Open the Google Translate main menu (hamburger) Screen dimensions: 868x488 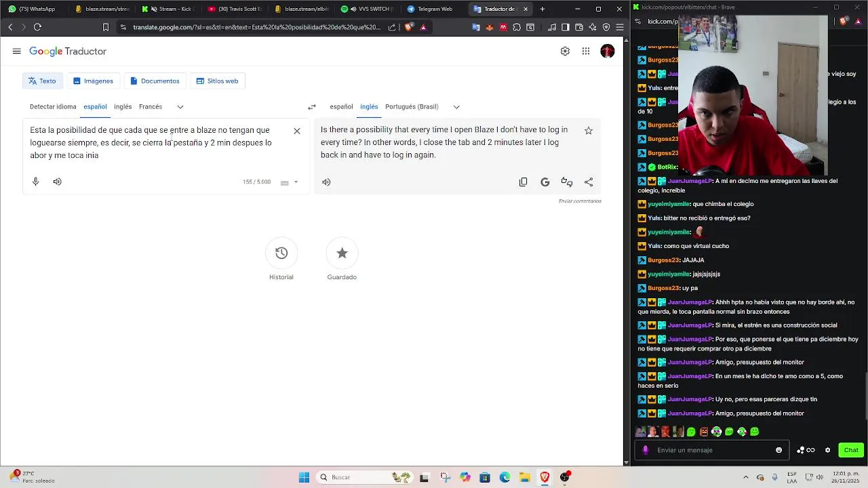16,52
